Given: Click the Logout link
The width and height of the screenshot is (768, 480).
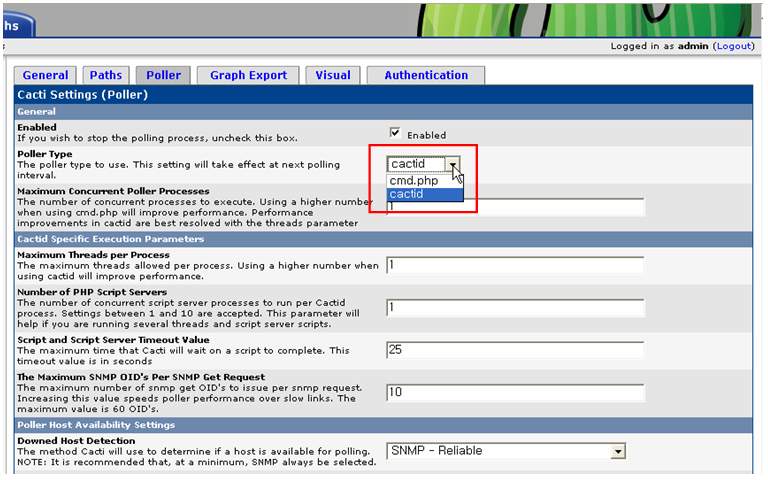Looking at the screenshot, I should point(733,46).
